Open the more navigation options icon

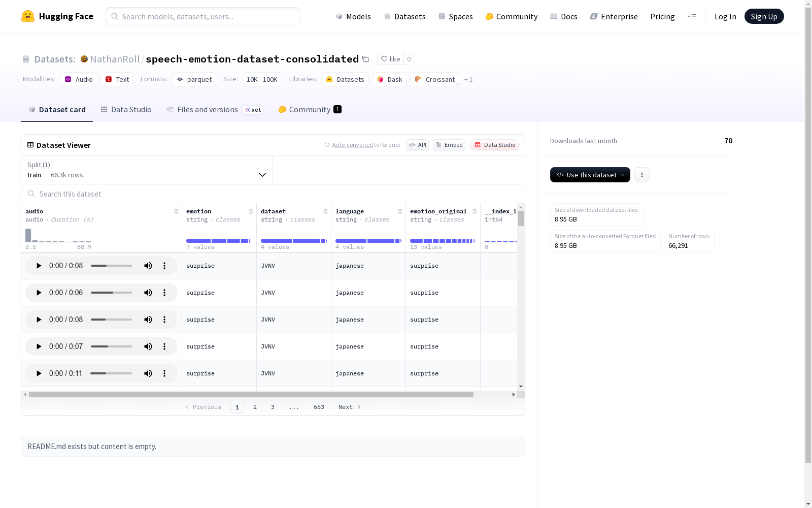(692, 16)
